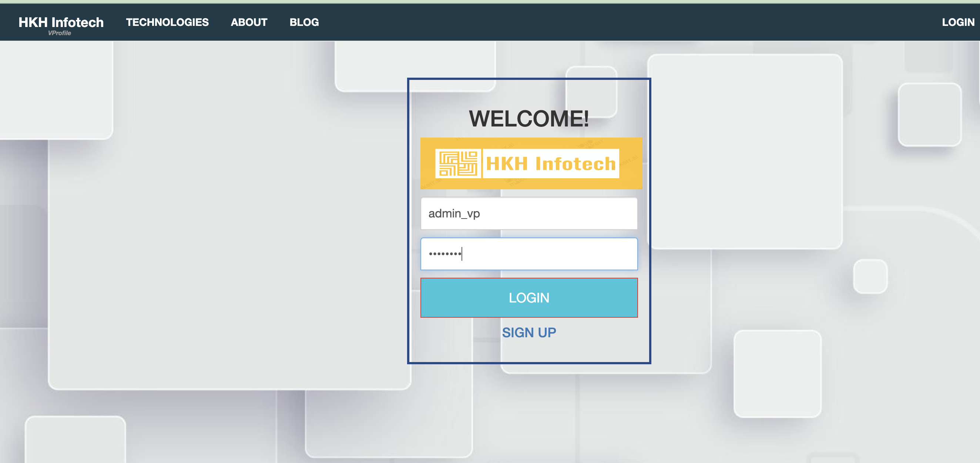Click the HKH Infotech brand logo in navbar
The height and width of the screenshot is (463, 980).
61,22
